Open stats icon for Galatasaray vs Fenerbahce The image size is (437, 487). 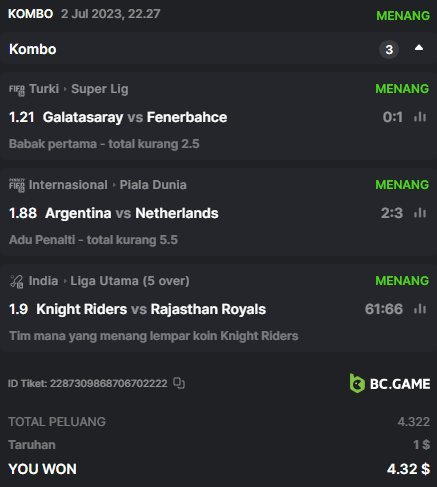tap(420, 117)
